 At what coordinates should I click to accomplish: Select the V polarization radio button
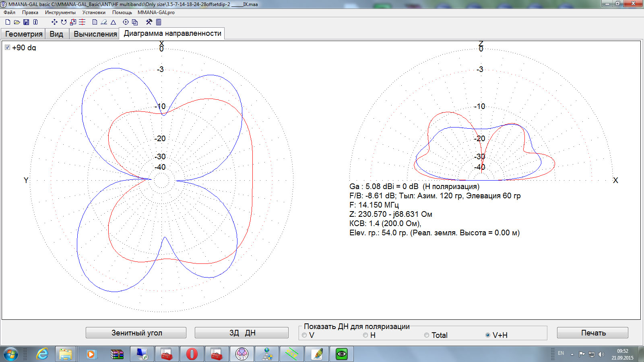(x=305, y=335)
